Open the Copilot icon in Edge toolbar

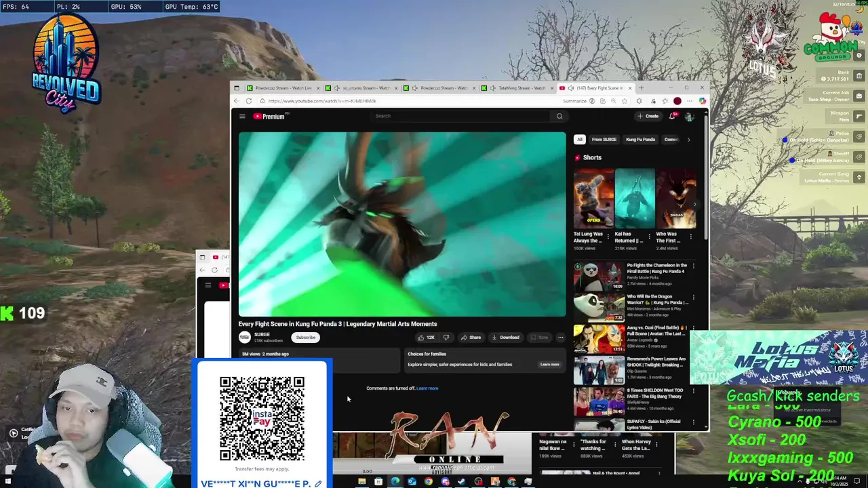click(x=703, y=101)
